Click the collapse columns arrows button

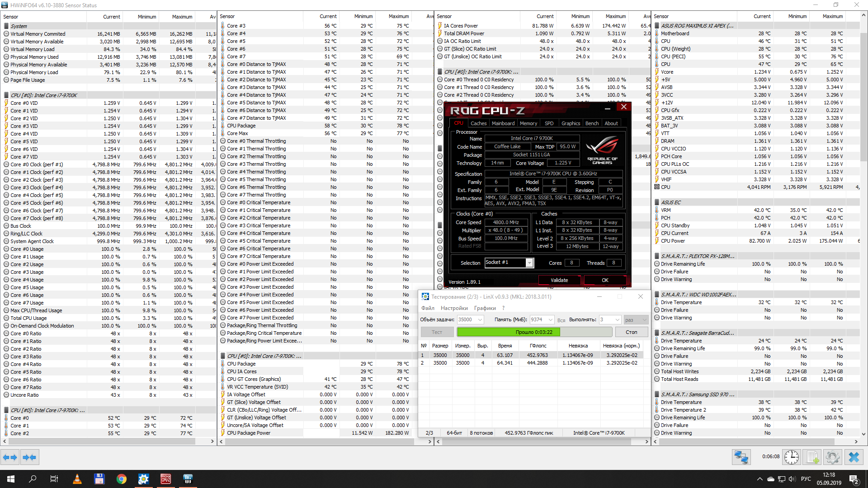[x=29, y=457]
